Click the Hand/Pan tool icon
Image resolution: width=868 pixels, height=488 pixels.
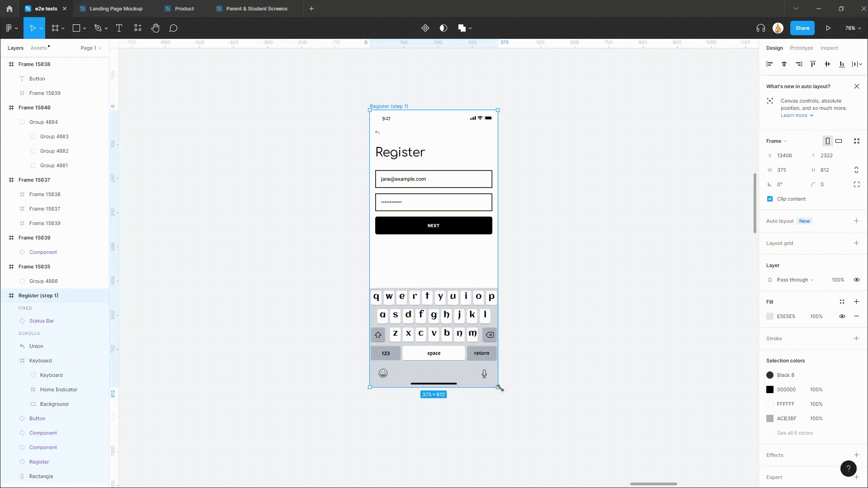point(156,28)
